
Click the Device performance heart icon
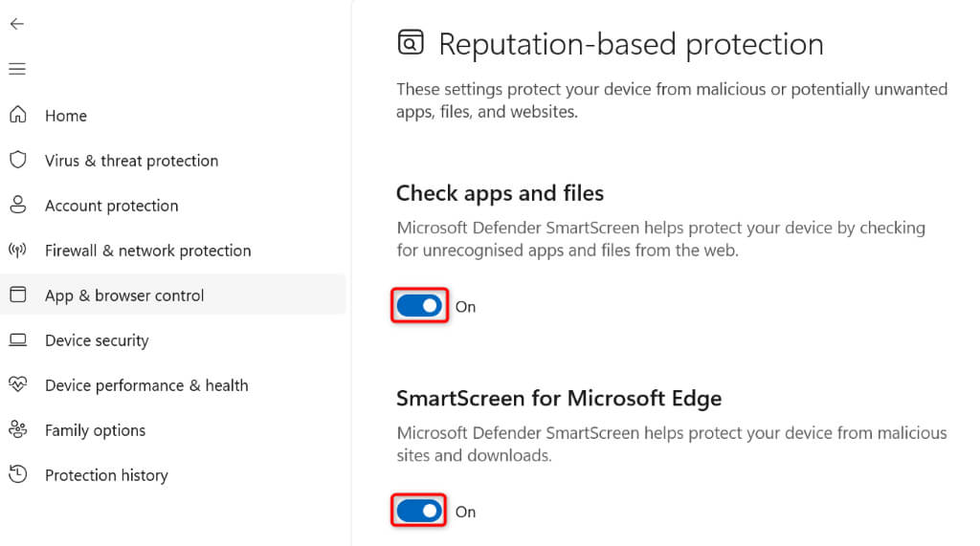click(x=17, y=384)
